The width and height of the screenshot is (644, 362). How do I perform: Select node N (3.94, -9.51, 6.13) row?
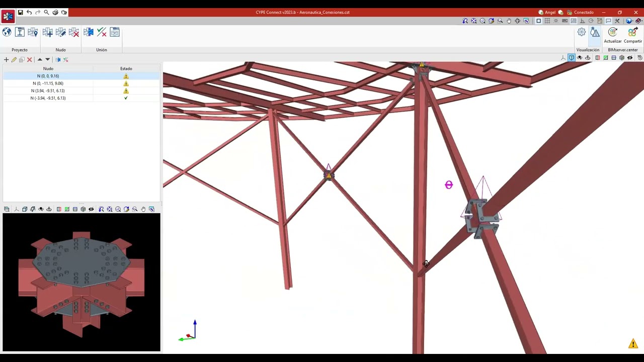pyautogui.click(x=81, y=90)
